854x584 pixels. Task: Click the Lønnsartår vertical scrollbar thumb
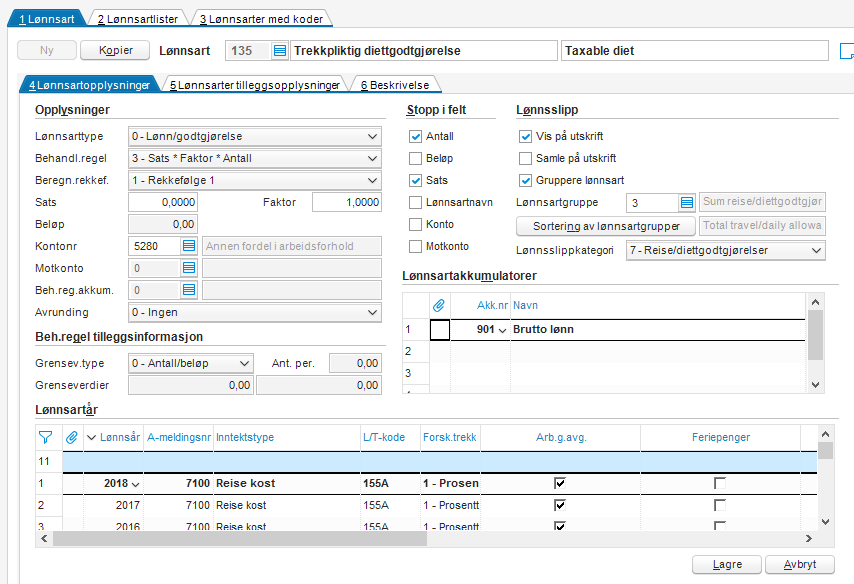pyautogui.click(x=826, y=451)
